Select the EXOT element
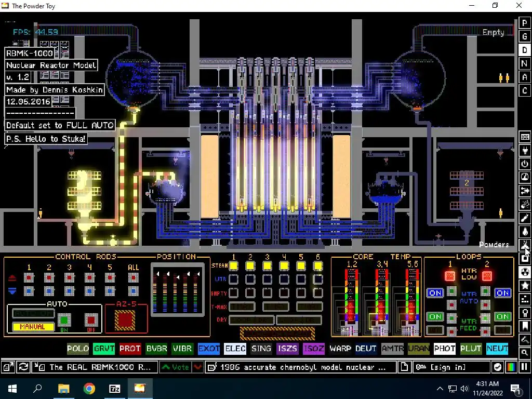The width and height of the screenshot is (532, 399). 209,349
